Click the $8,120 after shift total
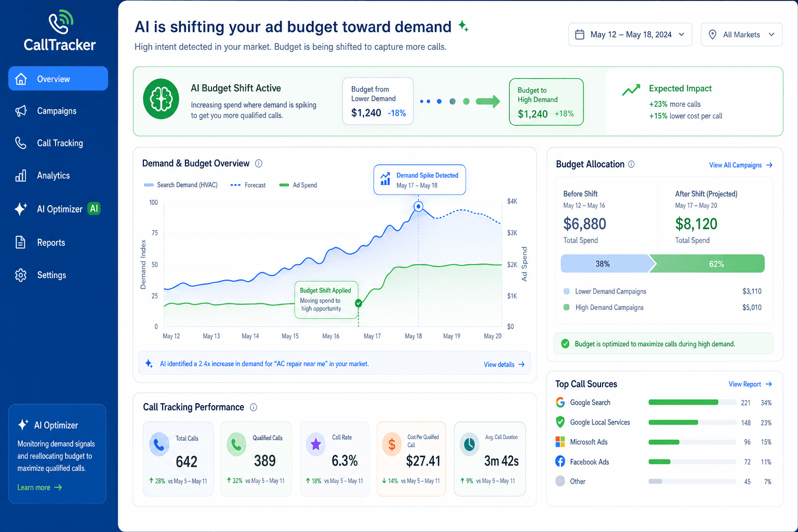This screenshot has width=798, height=532. 696,224
